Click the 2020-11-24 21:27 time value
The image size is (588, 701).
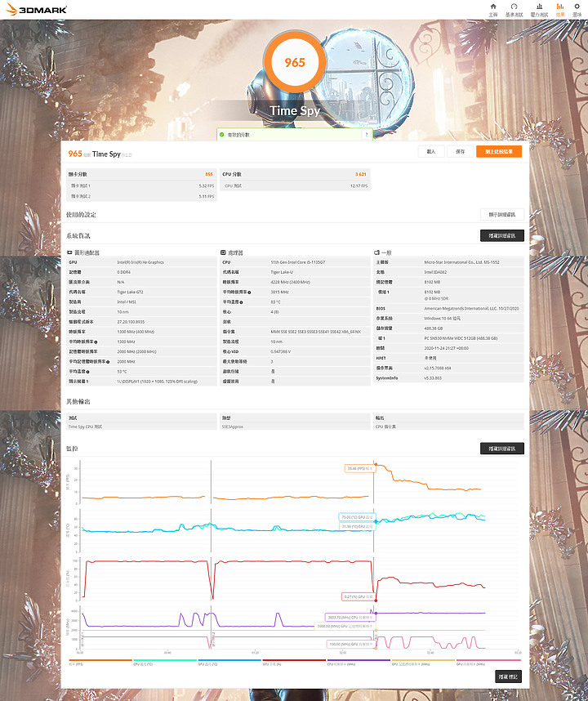coord(446,348)
